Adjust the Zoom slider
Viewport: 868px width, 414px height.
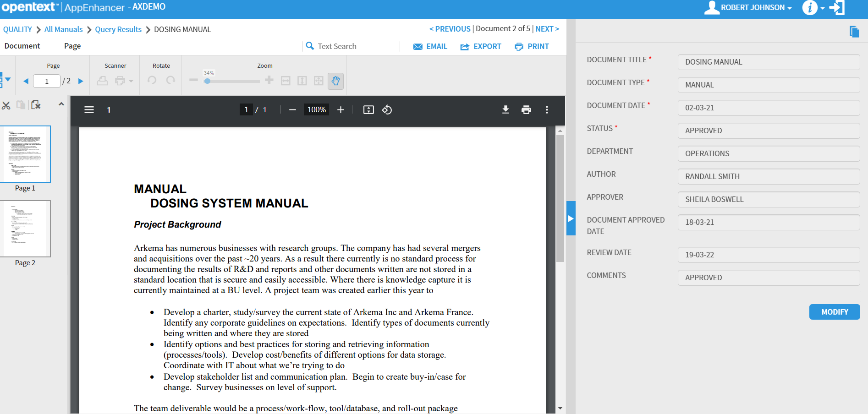point(209,81)
